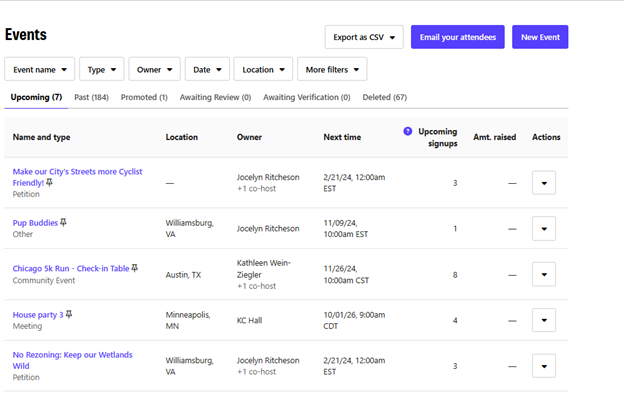Viewport: 624px width, 397px height.
Task: Click pin icon after Cyclist Friendly! title
Action: coord(49,183)
